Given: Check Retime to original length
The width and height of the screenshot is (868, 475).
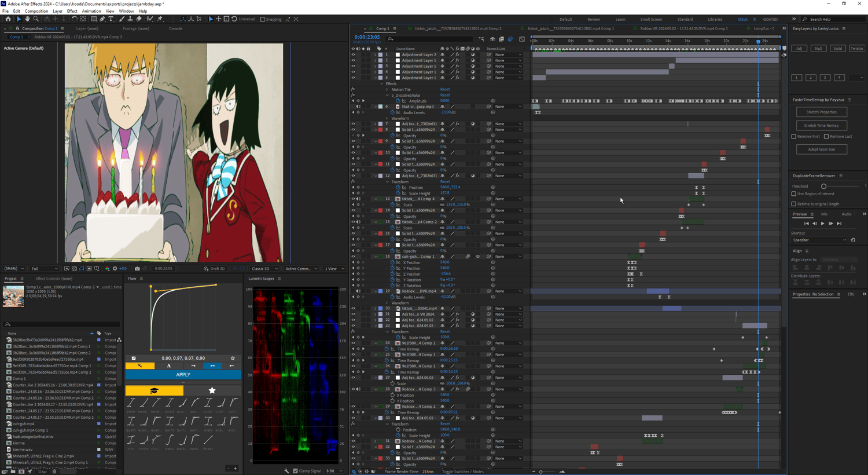Looking at the screenshot, I should click(x=794, y=204).
